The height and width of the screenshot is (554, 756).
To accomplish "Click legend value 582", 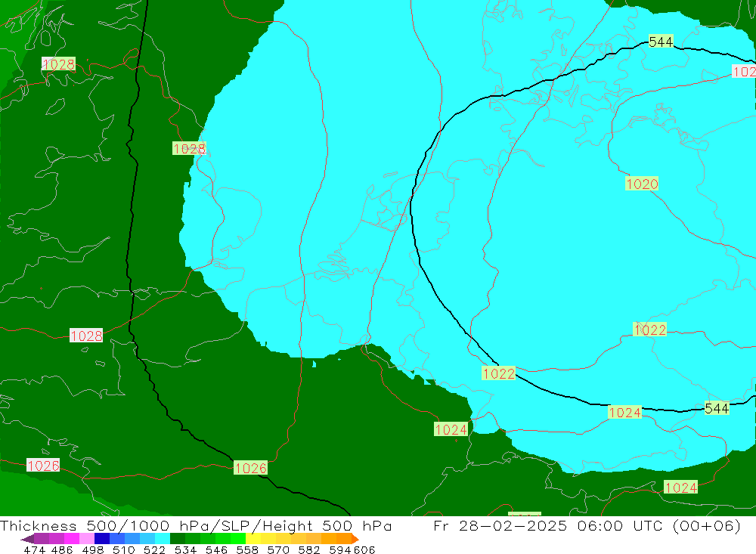I will pyautogui.click(x=308, y=549).
